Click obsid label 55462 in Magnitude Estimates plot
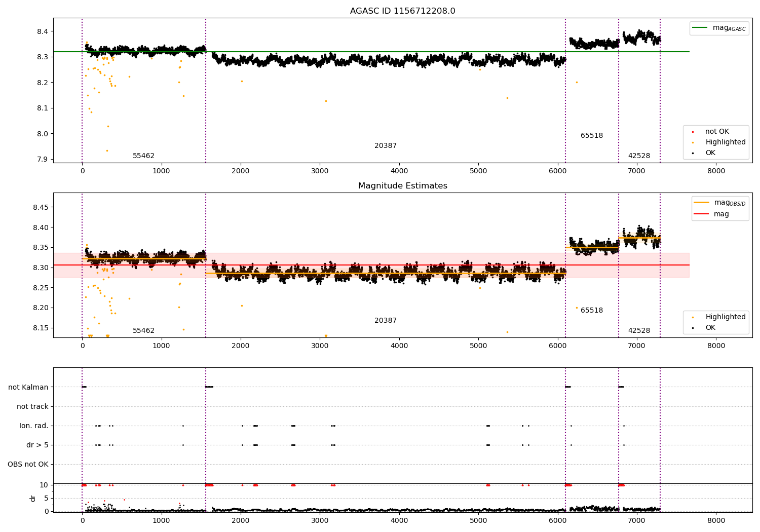760x532 pixels. (143, 331)
